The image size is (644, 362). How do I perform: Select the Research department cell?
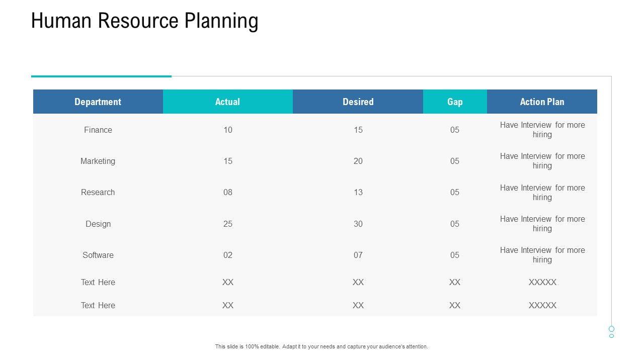pos(98,192)
